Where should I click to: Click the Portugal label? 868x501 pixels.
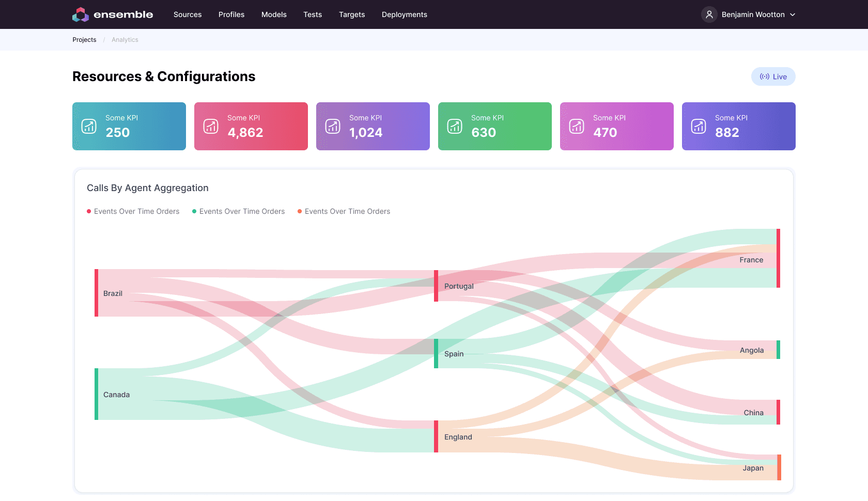click(459, 286)
